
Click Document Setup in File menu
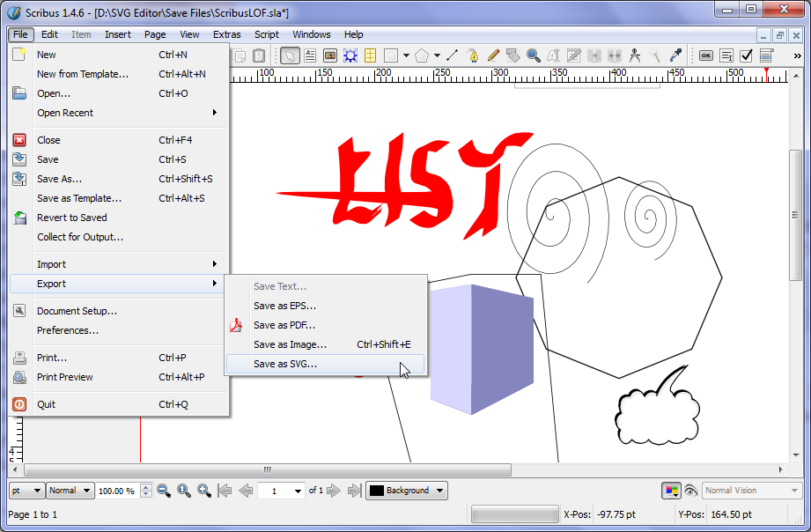click(77, 311)
